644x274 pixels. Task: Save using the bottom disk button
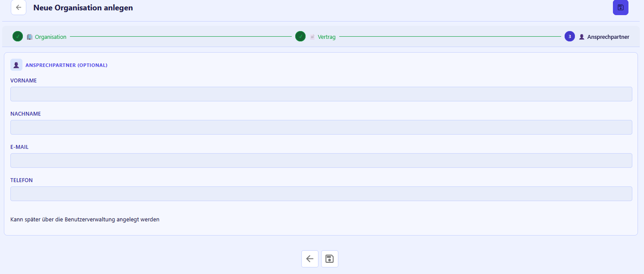pyautogui.click(x=330, y=259)
